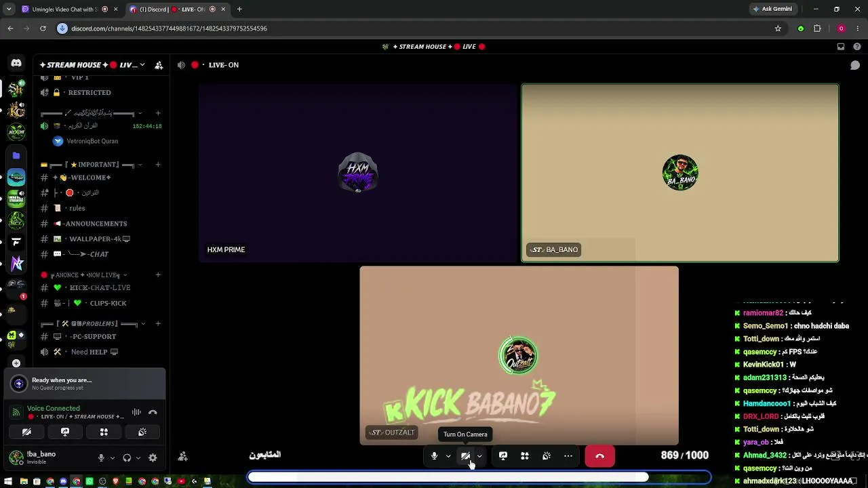
Task: Mute microphone in the user panel
Action: (101, 458)
